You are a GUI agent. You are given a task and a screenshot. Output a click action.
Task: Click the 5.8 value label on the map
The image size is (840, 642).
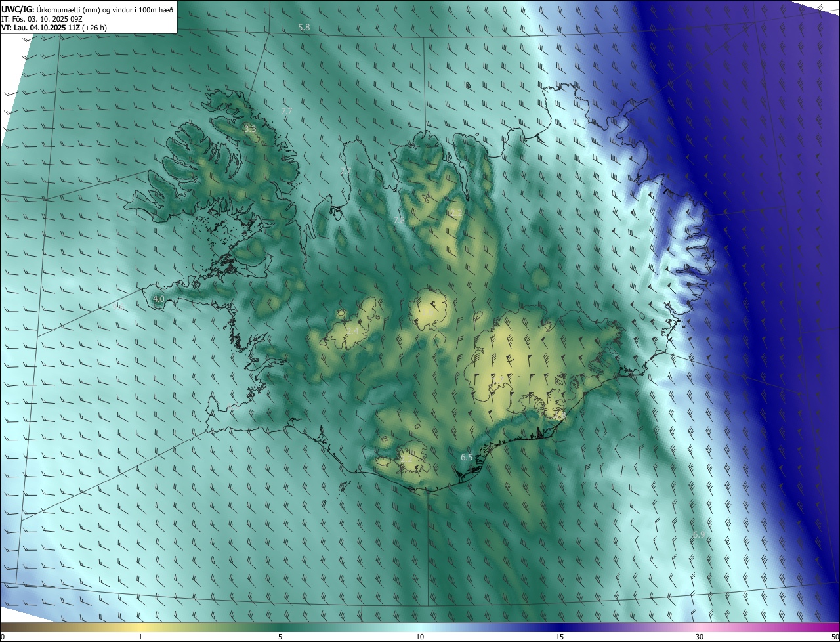304,28
